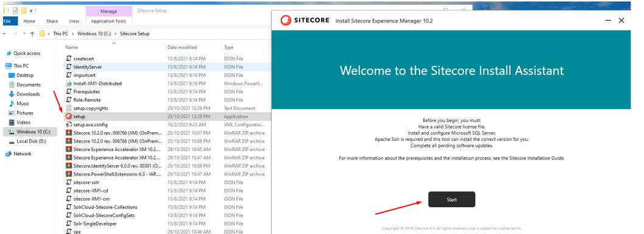Click the New folder icon in title bar
644x234 pixels.
tap(24, 10)
